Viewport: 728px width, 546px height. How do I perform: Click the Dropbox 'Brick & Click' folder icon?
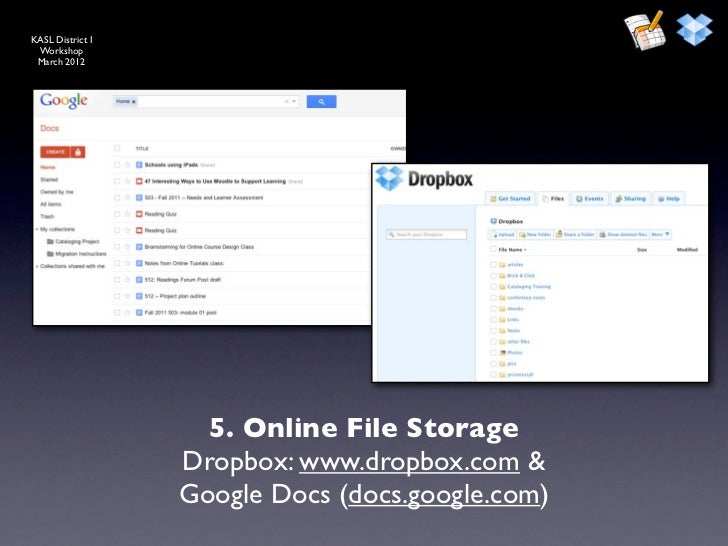click(502, 276)
